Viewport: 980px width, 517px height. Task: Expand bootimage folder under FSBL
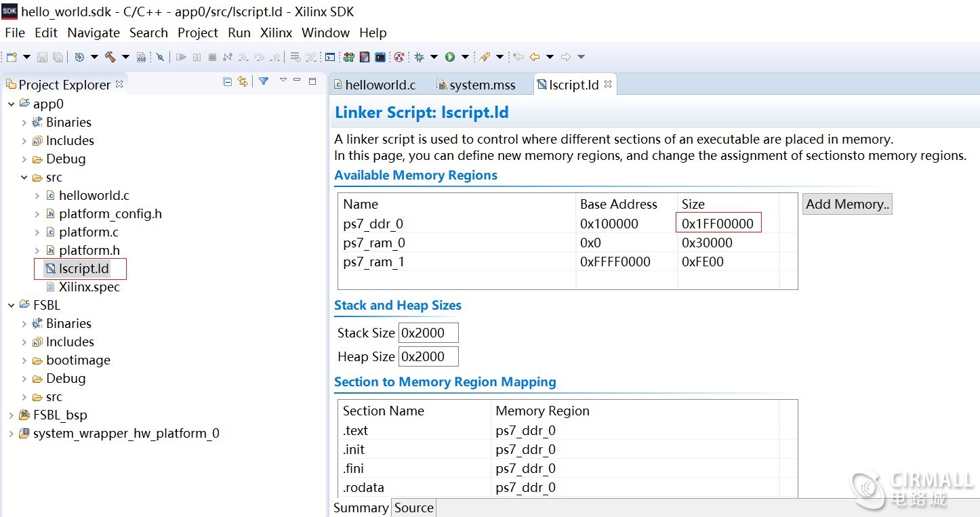[x=24, y=360]
